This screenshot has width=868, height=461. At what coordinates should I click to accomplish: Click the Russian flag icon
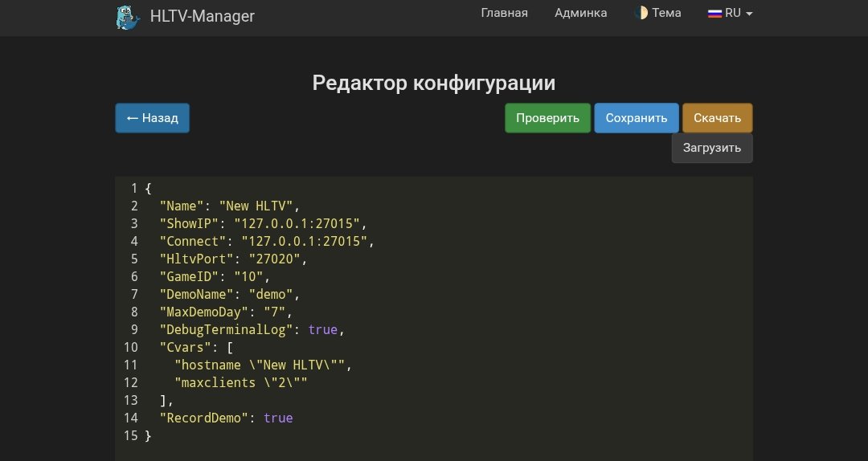714,14
